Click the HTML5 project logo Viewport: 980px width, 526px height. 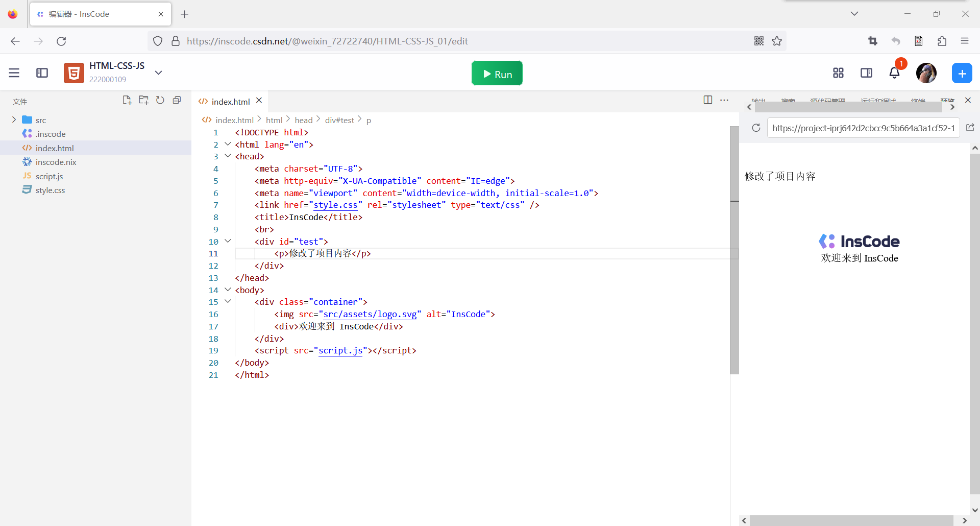pyautogui.click(x=74, y=73)
